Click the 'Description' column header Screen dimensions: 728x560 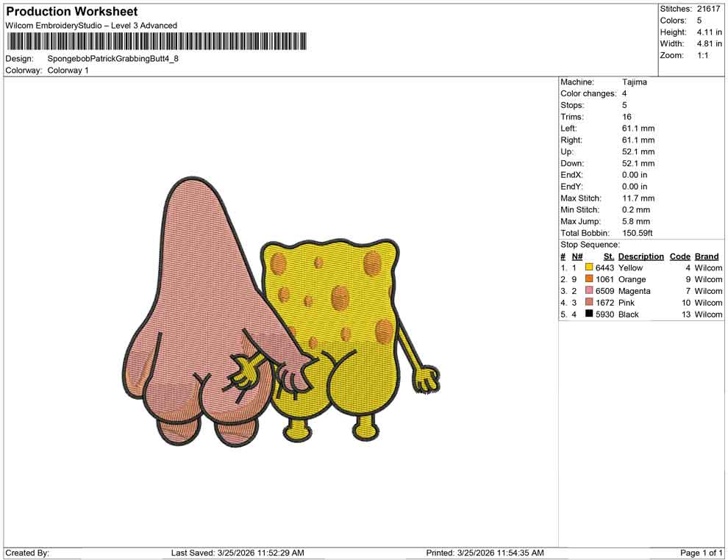pos(640,256)
